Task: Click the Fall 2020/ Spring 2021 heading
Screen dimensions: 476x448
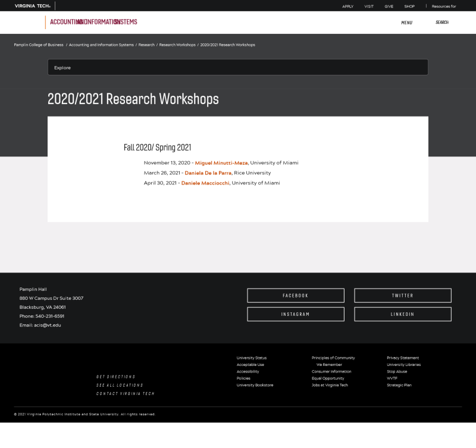Action: pos(158,148)
